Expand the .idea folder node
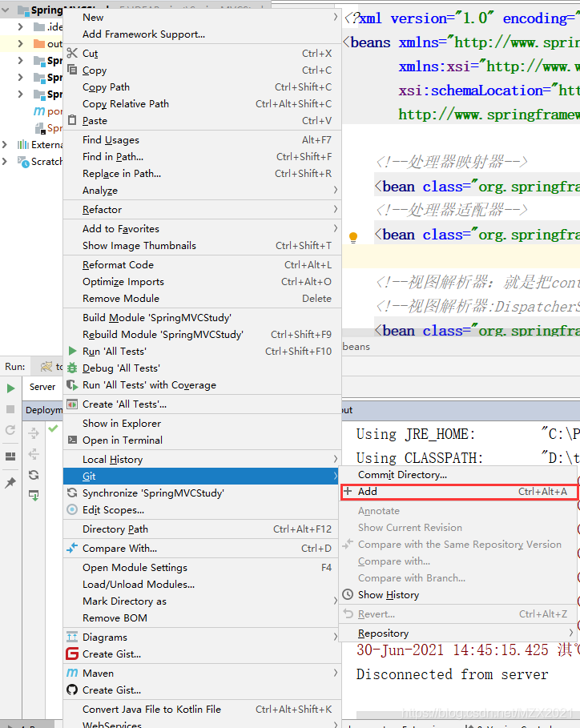Image resolution: width=580 pixels, height=728 pixels. tap(20, 26)
